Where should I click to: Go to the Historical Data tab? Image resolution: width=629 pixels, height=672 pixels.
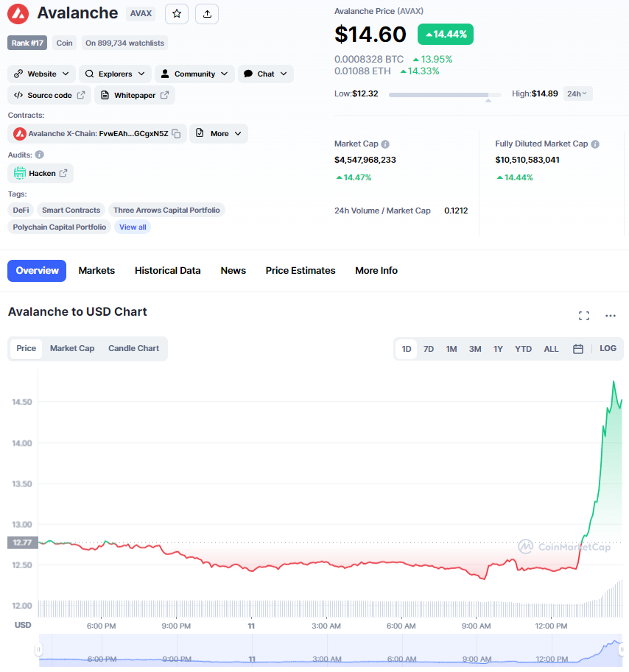(x=168, y=271)
